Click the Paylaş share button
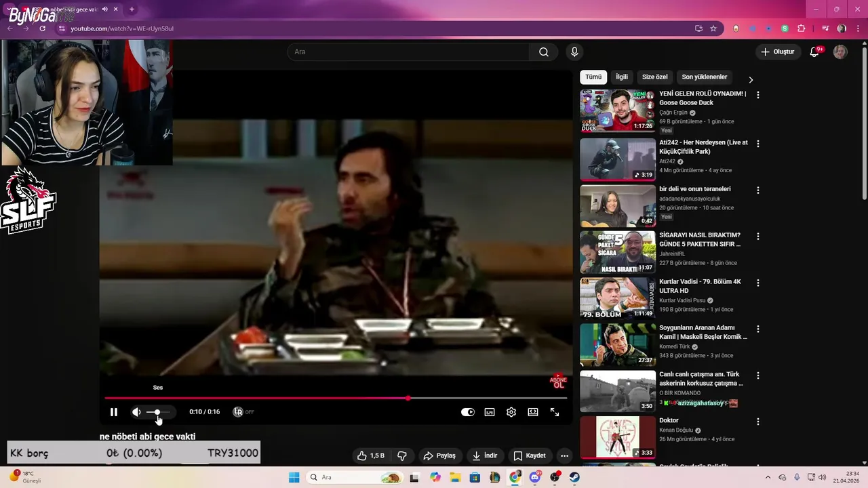The width and height of the screenshot is (868, 488). pos(439,455)
